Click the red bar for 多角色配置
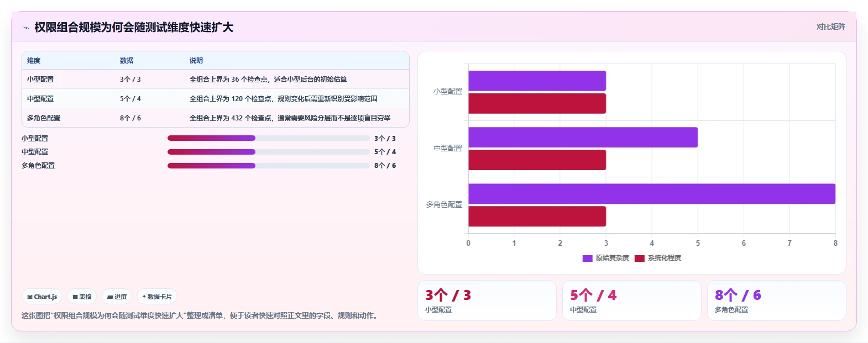The height and width of the screenshot is (343, 868). coord(537,217)
